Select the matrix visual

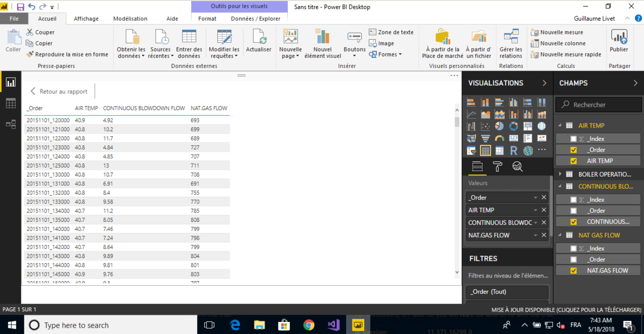click(x=499, y=151)
